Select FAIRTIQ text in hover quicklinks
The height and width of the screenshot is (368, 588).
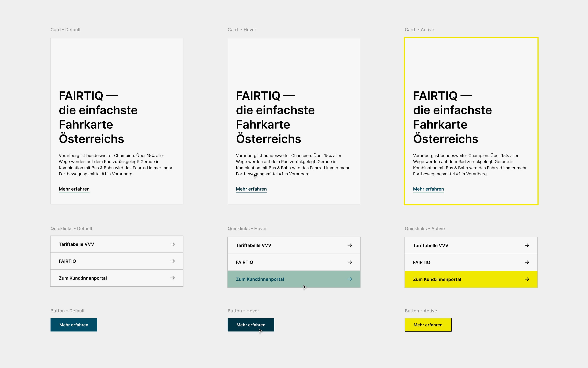244,262
